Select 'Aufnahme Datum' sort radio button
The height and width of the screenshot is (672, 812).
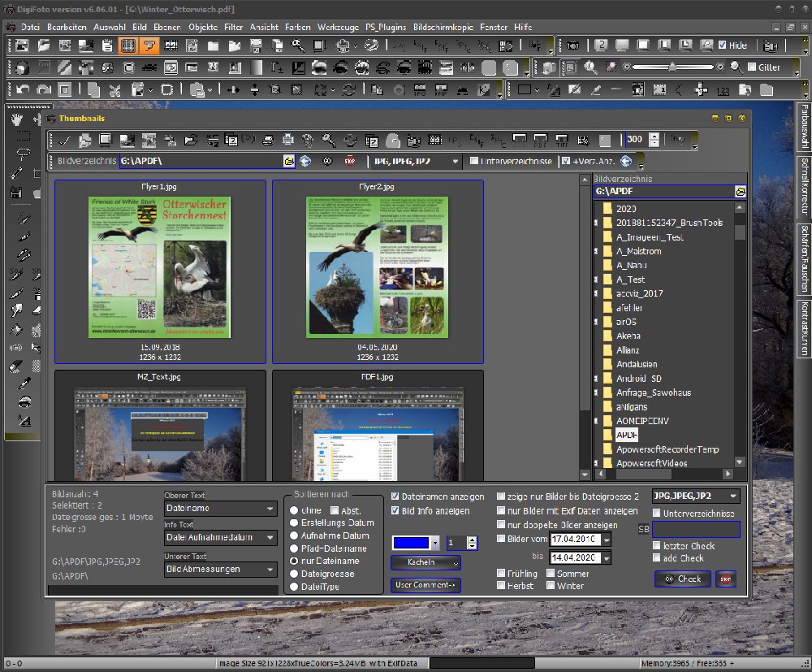(x=294, y=535)
